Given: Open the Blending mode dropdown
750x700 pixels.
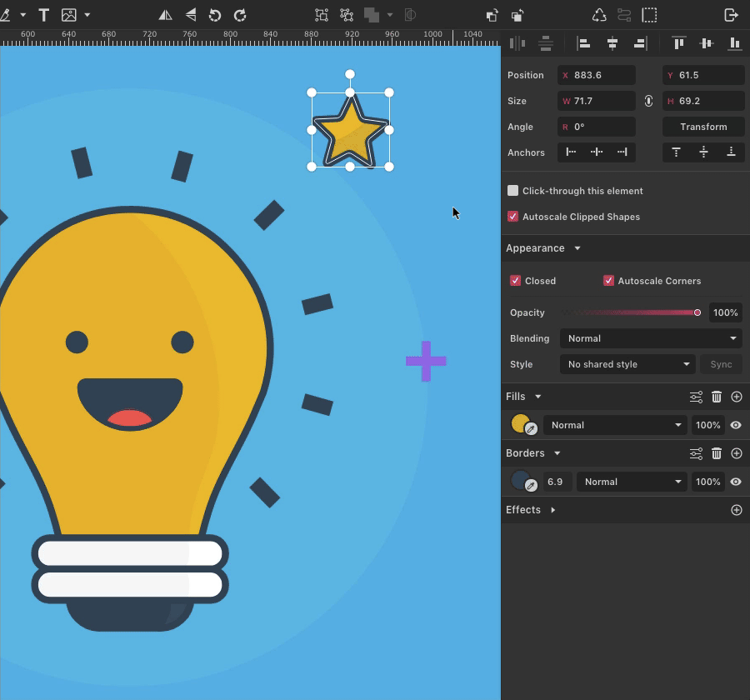Looking at the screenshot, I should [x=650, y=338].
